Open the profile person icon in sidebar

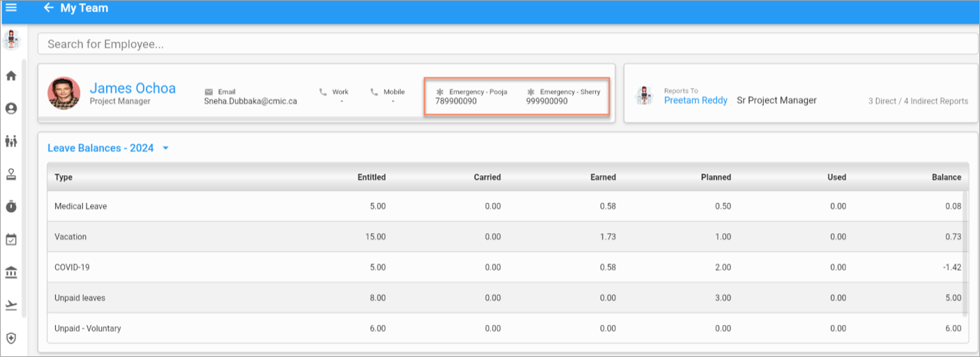pyautogui.click(x=11, y=108)
